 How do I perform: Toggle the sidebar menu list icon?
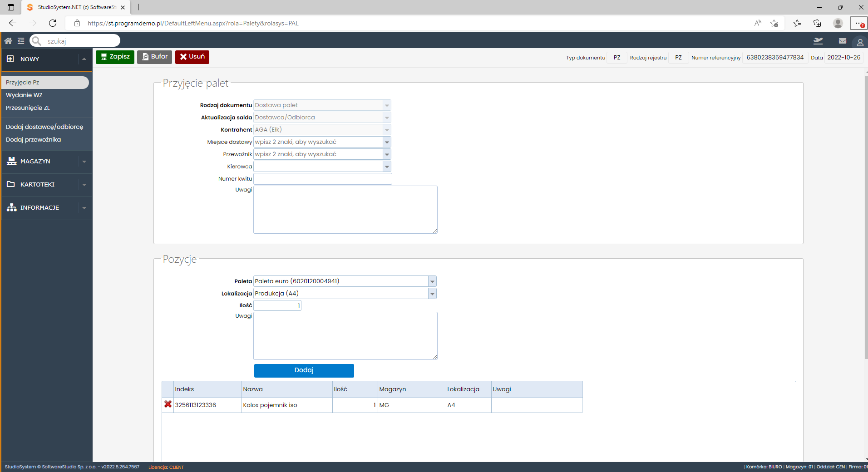pyautogui.click(x=21, y=41)
